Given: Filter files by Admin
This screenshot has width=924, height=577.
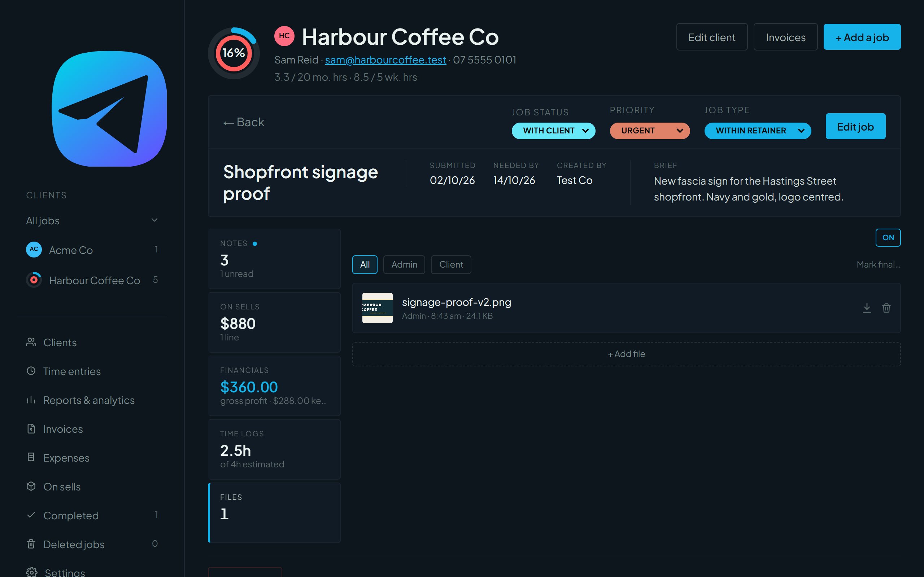Looking at the screenshot, I should (x=404, y=264).
